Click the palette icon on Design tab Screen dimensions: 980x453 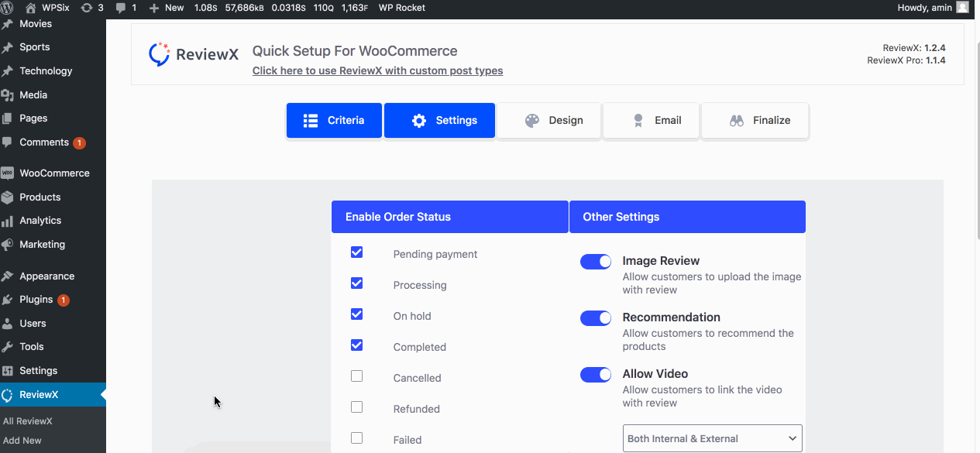tap(532, 121)
